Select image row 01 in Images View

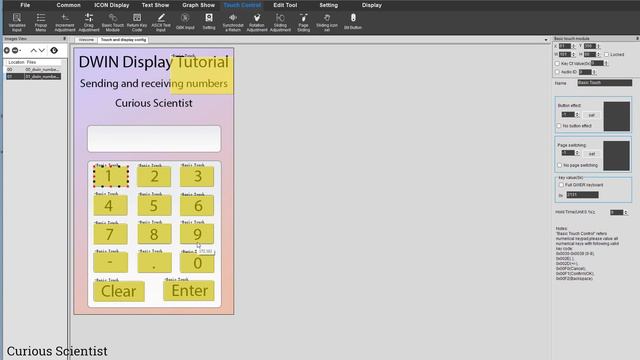pyautogui.click(x=33, y=76)
